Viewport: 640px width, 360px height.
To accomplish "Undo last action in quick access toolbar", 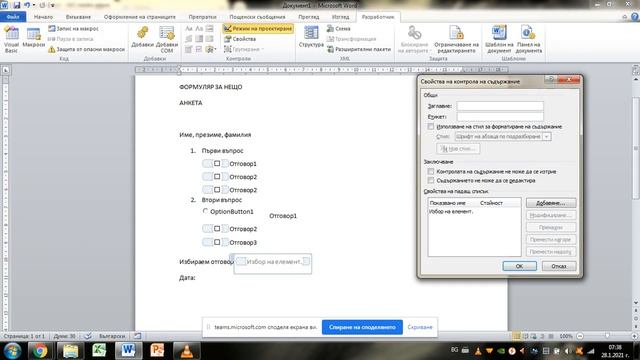I will pos(27,5).
